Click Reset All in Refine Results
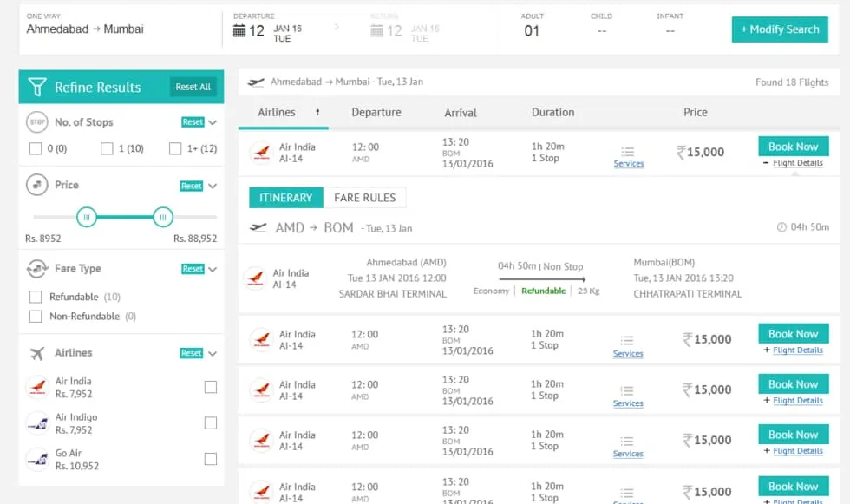The height and width of the screenshot is (504, 850). tap(193, 87)
